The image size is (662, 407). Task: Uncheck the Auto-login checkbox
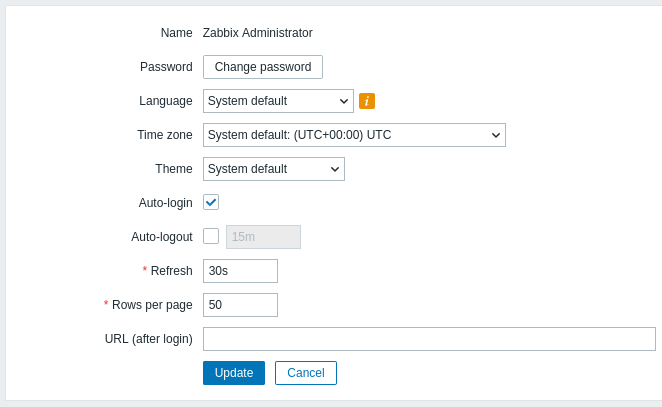211,202
